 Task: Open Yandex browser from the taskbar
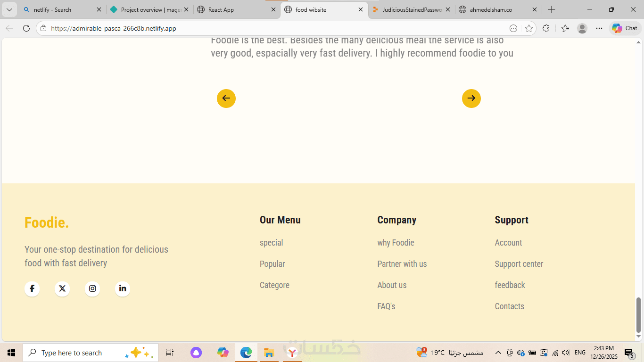click(x=292, y=353)
